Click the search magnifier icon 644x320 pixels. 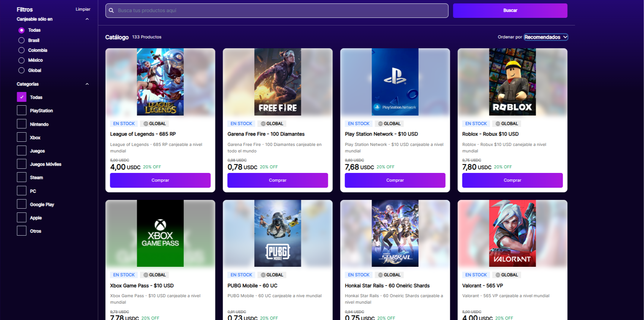[111, 11]
